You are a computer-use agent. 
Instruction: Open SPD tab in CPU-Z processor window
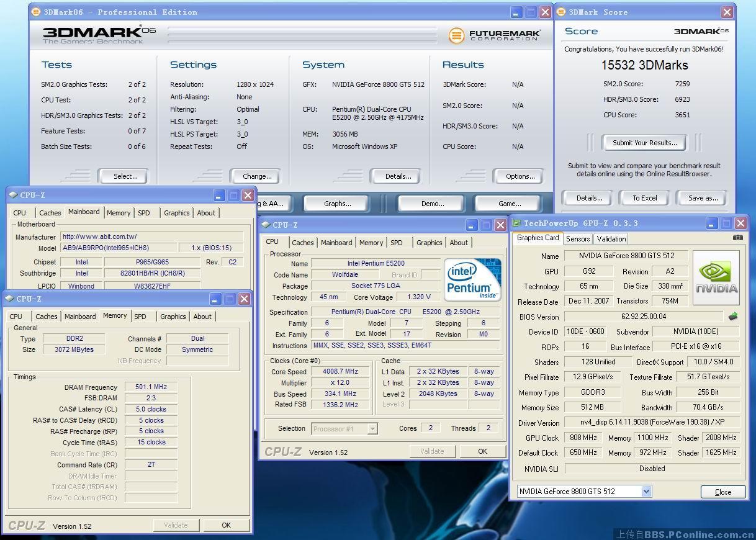pos(397,243)
